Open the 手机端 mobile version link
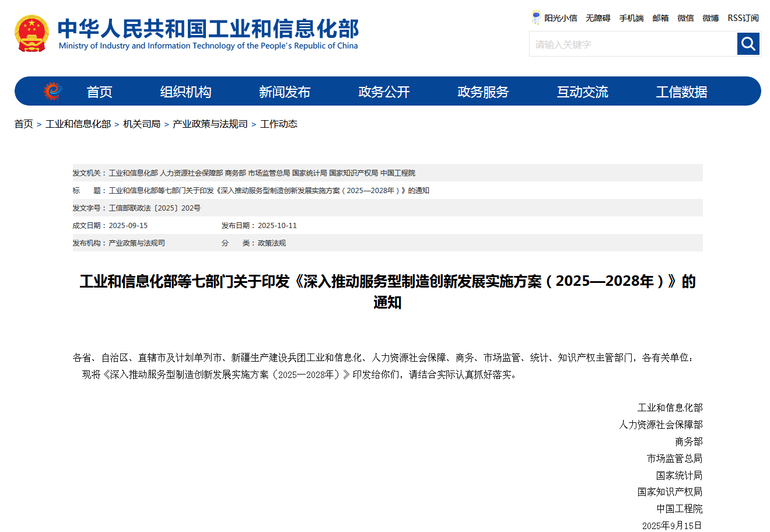Viewport: 770px width, 532px height. click(631, 18)
